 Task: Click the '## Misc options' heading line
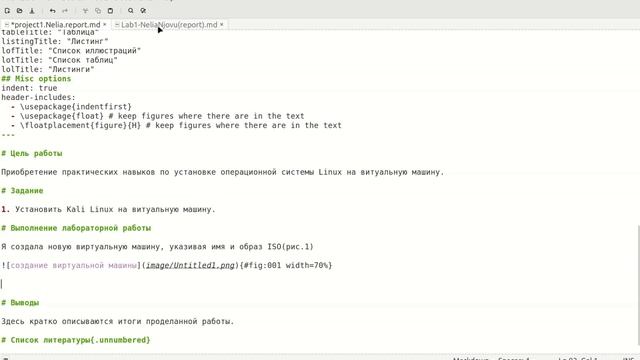(x=36, y=79)
